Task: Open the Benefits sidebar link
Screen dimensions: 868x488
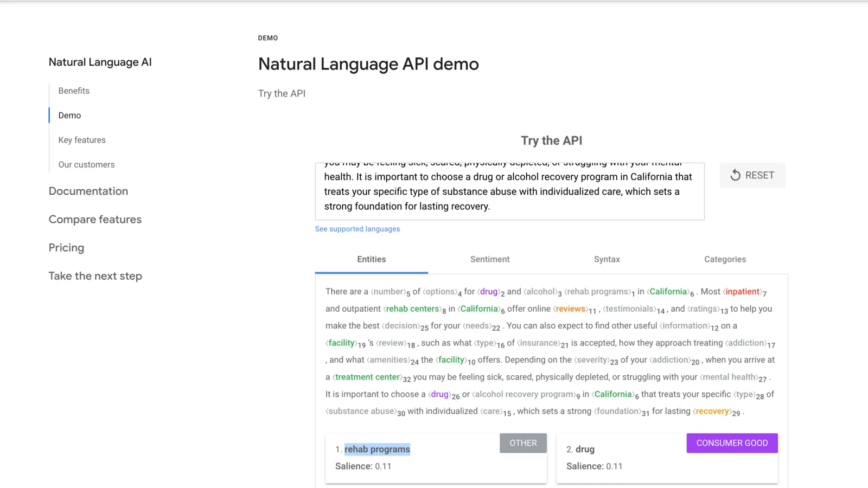Action: click(x=74, y=91)
